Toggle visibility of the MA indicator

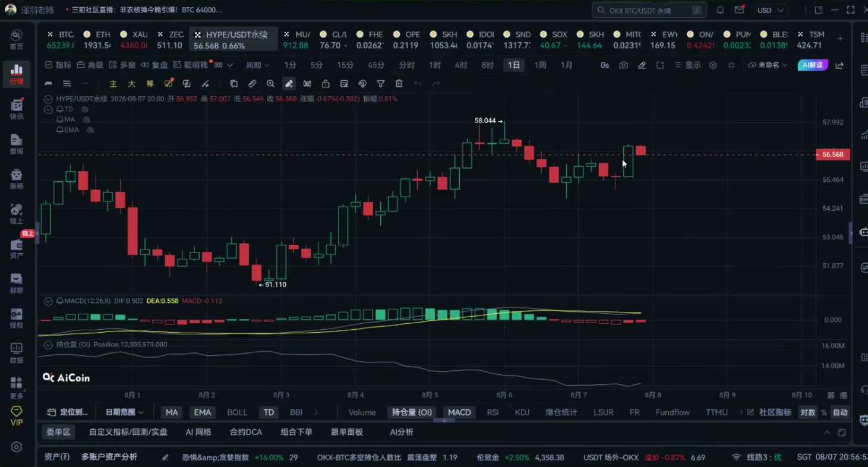tap(87, 119)
